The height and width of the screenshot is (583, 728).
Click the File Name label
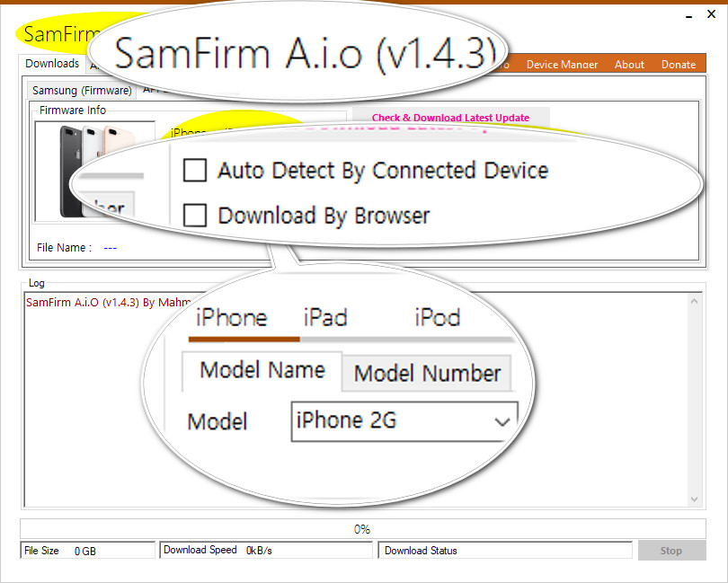64,248
